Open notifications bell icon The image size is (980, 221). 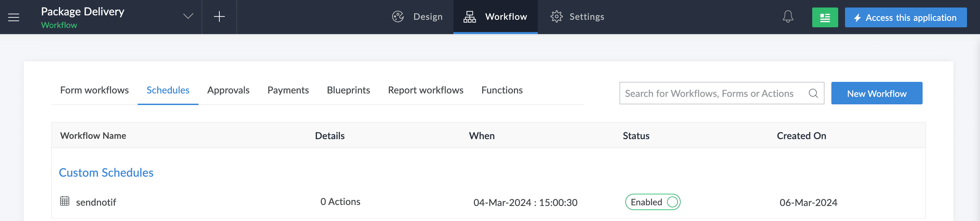click(x=788, y=17)
